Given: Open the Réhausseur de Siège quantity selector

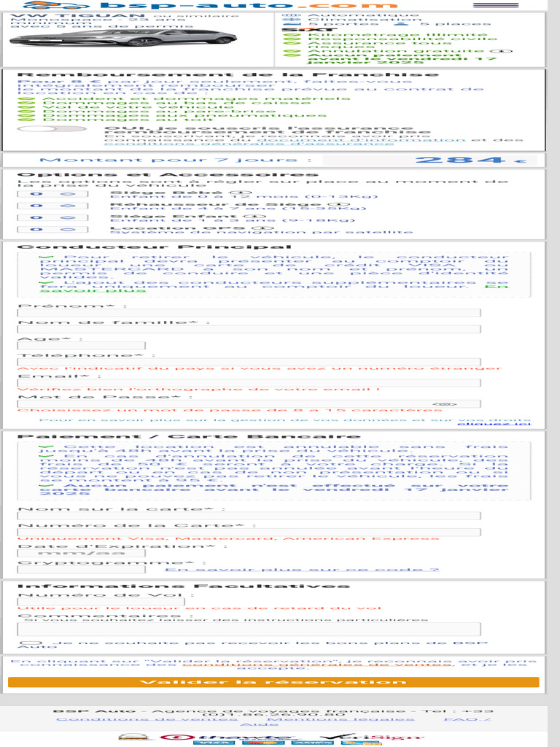Looking at the screenshot, I should pos(52,206).
